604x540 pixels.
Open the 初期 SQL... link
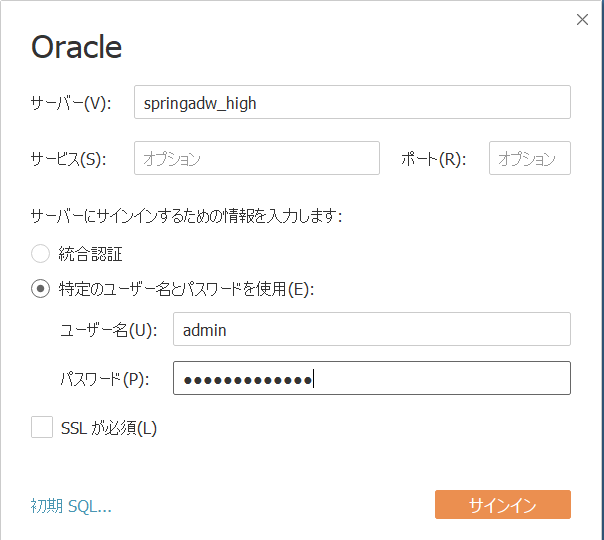71,506
